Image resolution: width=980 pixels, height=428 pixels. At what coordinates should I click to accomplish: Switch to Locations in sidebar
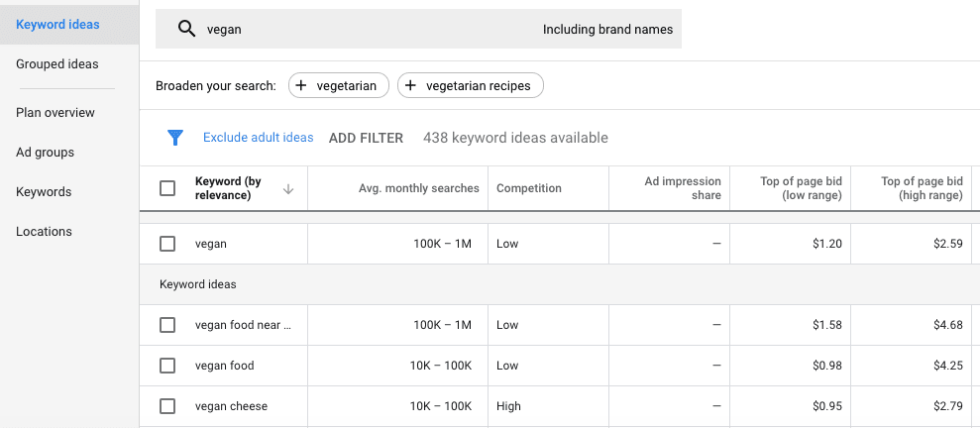click(x=44, y=232)
